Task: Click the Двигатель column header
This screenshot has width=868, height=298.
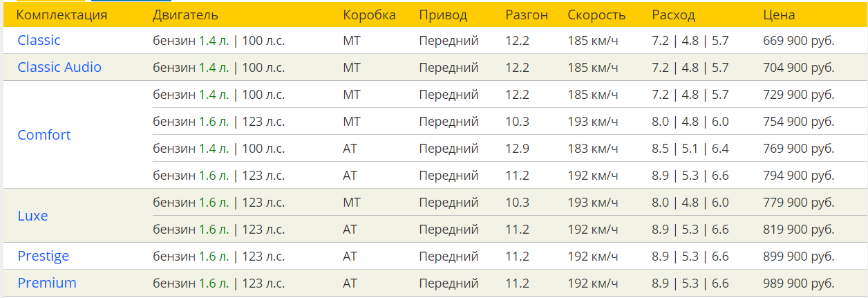Action: point(186,15)
